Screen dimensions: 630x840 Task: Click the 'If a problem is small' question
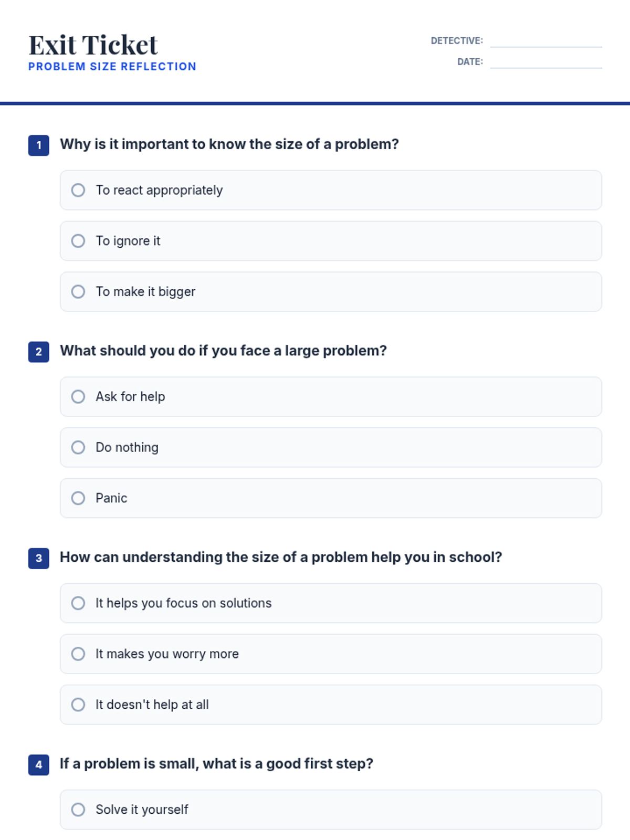click(x=216, y=764)
